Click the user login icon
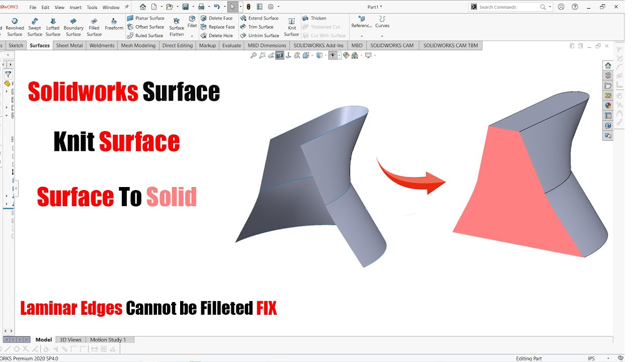 (x=561, y=7)
